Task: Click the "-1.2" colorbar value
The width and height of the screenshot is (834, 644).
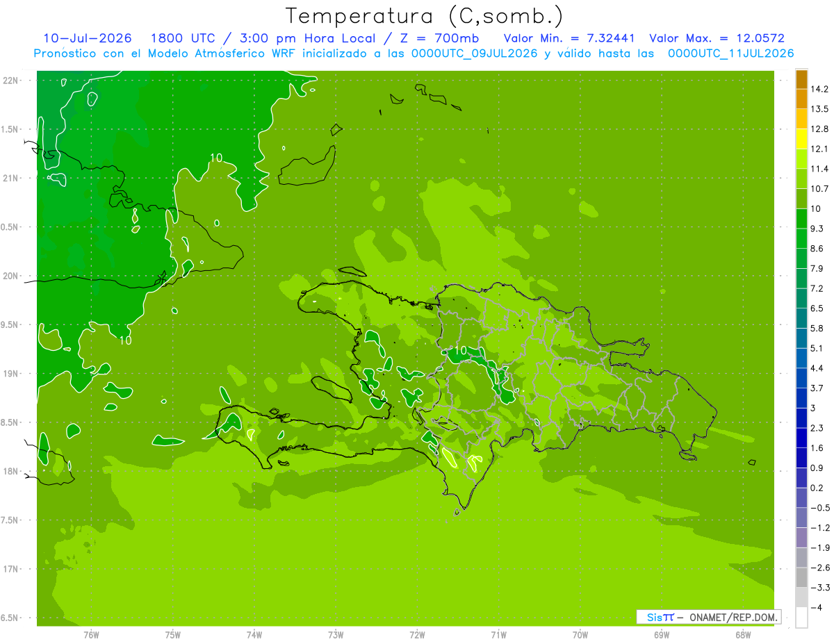Action: coord(820,528)
